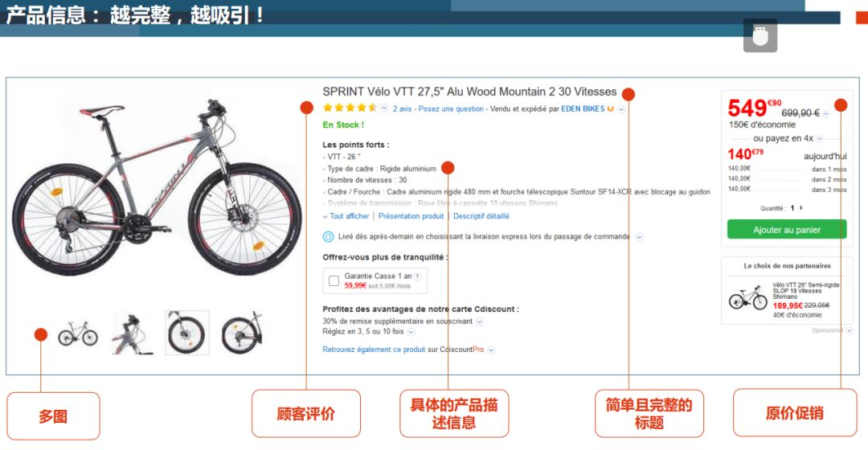This screenshot has height=450, width=868.
Task: Expand 'Réglez en 3, 5 ou 10 fois'
Action: pyautogui.click(x=411, y=332)
